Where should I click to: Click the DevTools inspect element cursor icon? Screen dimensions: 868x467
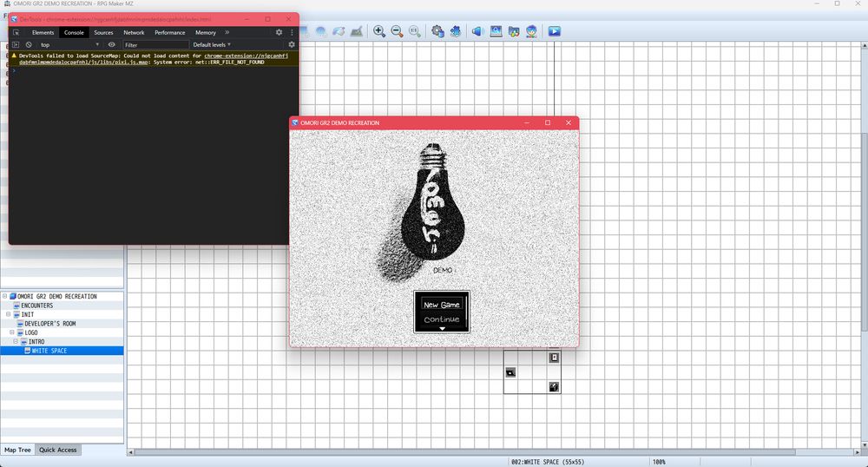(16, 33)
